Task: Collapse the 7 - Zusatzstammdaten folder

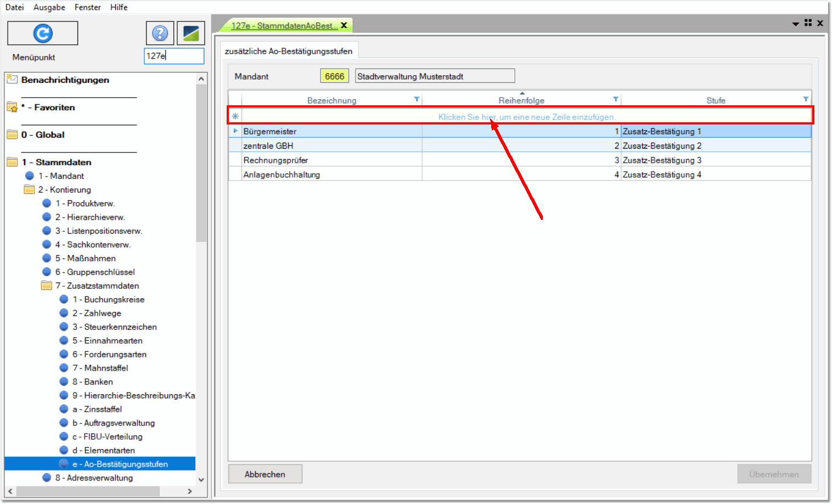Action: click(x=47, y=286)
